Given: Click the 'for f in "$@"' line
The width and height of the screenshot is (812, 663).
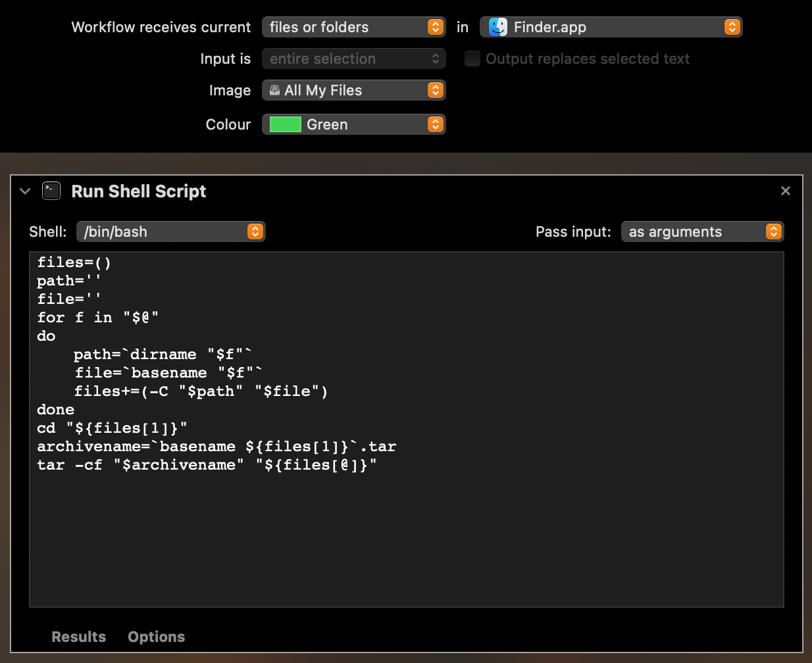Looking at the screenshot, I should coord(98,318).
